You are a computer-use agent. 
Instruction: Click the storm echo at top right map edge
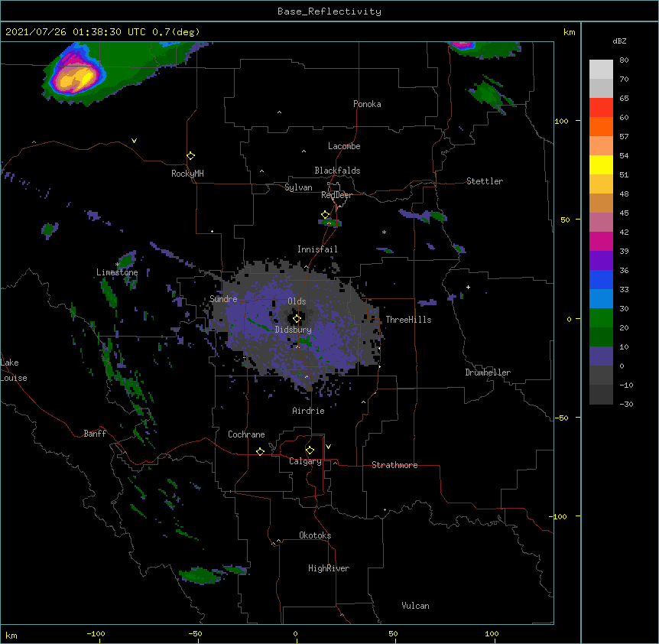click(x=483, y=49)
